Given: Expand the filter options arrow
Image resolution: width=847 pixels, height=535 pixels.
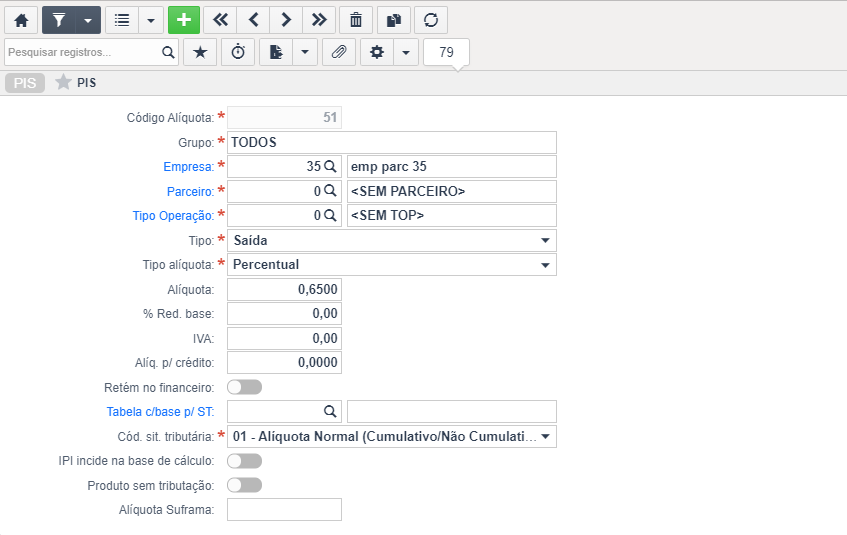Looking at the screenshot, I should (88, 21).
